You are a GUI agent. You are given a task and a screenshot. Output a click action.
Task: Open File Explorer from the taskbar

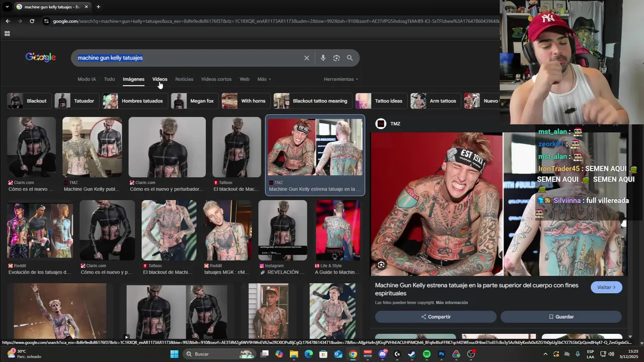click(x=294, y=354)
